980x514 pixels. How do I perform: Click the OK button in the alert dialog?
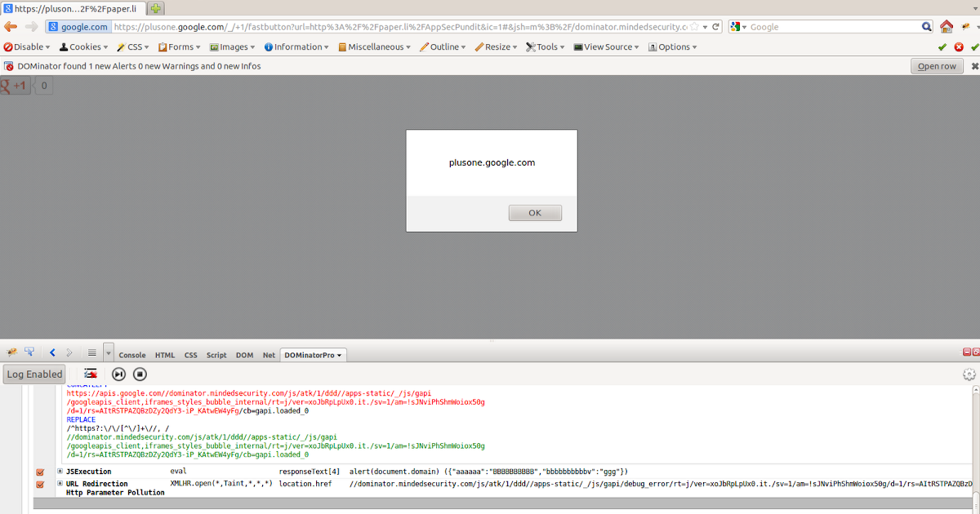[x=535, y=213]
